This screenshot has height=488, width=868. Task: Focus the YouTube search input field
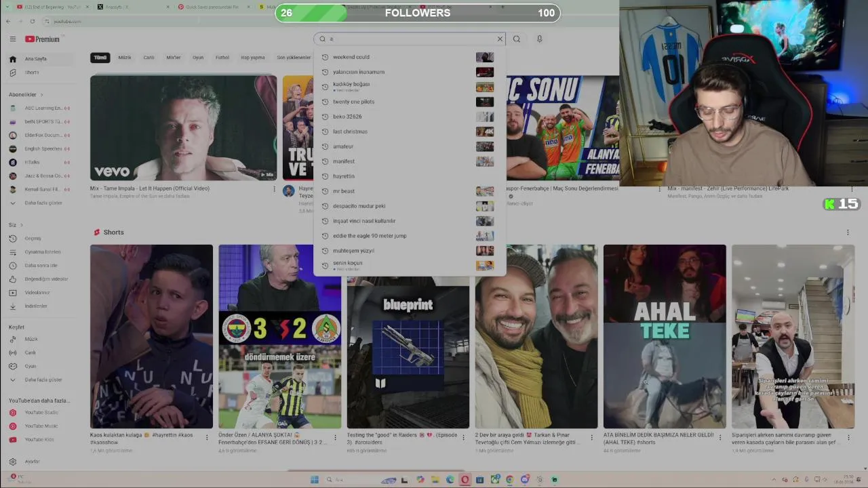tap(411, 39)
